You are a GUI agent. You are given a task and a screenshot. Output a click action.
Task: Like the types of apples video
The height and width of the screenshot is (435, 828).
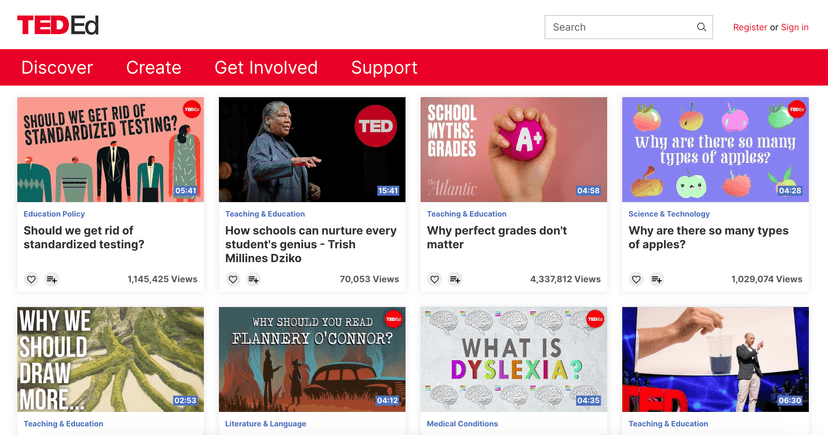636,279
